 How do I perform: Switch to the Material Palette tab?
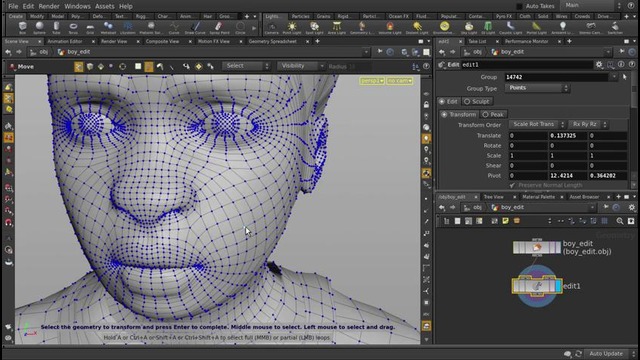[538, 197]
